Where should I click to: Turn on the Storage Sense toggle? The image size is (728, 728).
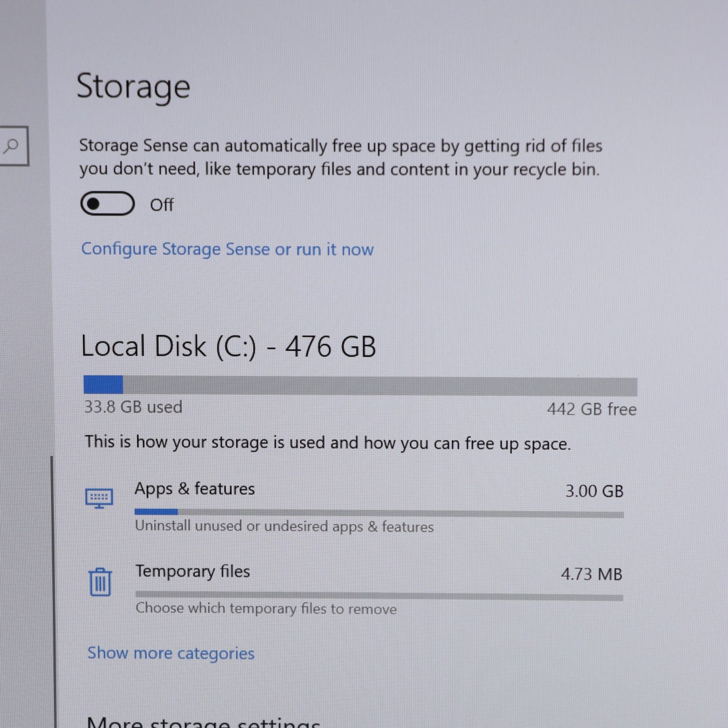click(107, 204)
